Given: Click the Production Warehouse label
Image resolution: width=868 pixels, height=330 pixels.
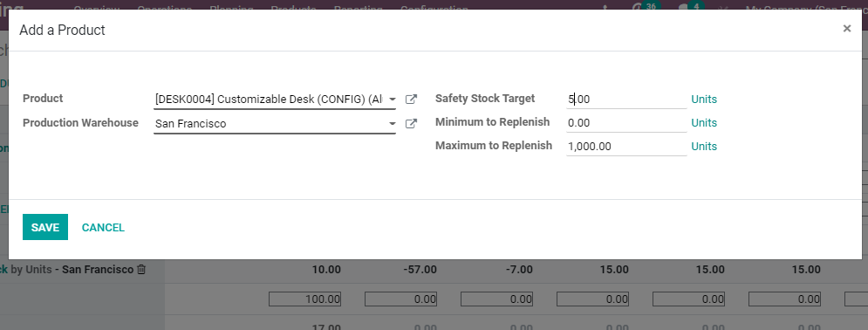Looking at the screenshot, I should (80, 123).
